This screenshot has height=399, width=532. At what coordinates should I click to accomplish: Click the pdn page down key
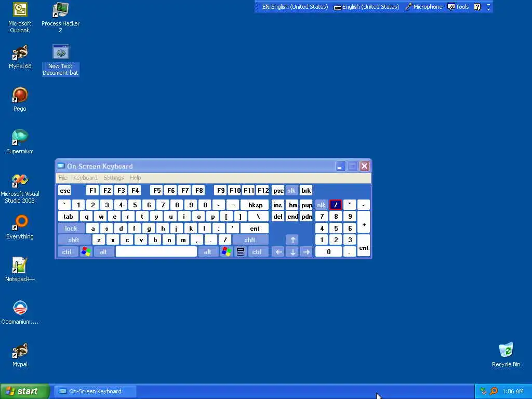click(307, 217)
